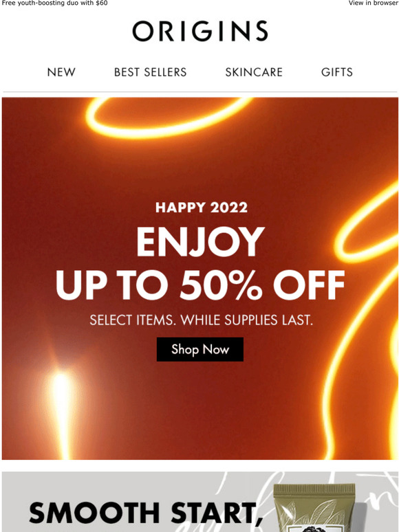Click the SELECT ITEMS. WHILE SUPPLIES LAST. line
399x532 pixels.
[201, 320]
